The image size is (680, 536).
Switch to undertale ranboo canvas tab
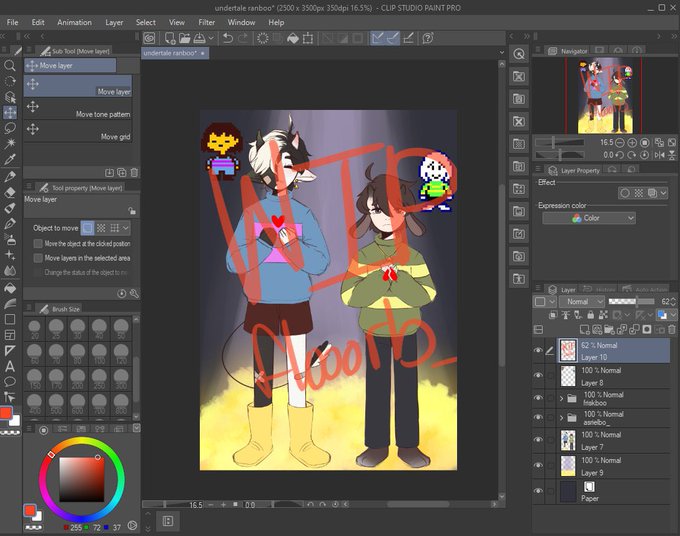point(175,53)
